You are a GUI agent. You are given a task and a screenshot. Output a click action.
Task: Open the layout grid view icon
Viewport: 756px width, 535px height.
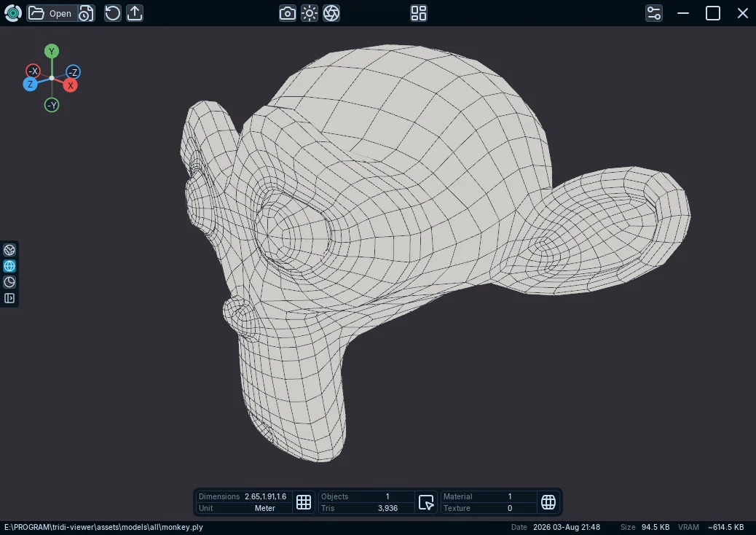(419, 13)
